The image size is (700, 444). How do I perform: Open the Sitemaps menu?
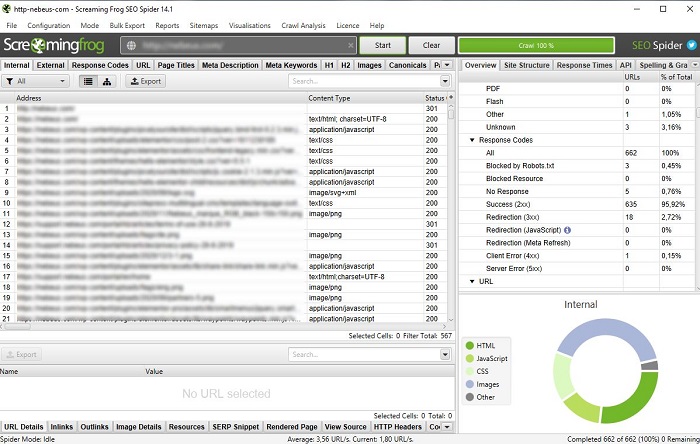204,25
